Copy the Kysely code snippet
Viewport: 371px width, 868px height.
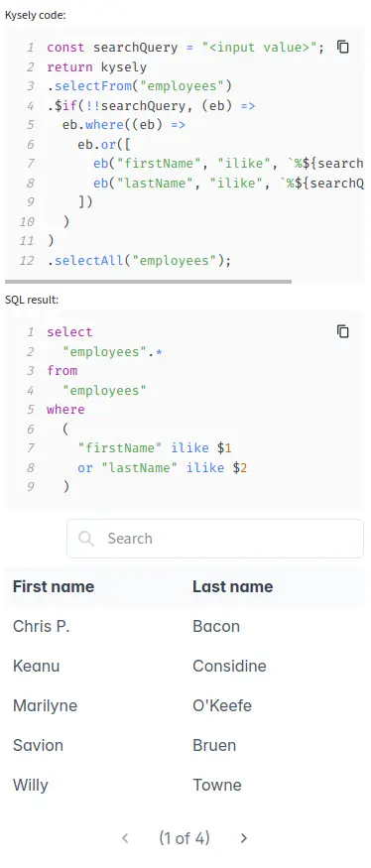[x=343, y=47]
